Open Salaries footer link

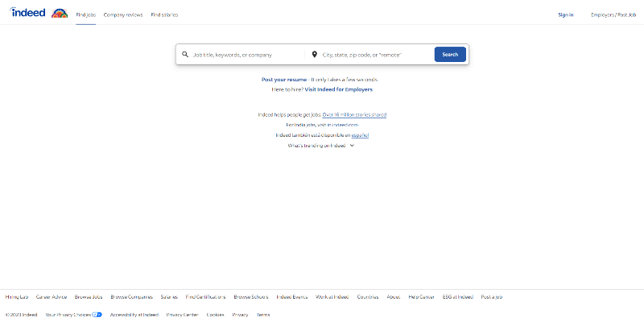169,297
